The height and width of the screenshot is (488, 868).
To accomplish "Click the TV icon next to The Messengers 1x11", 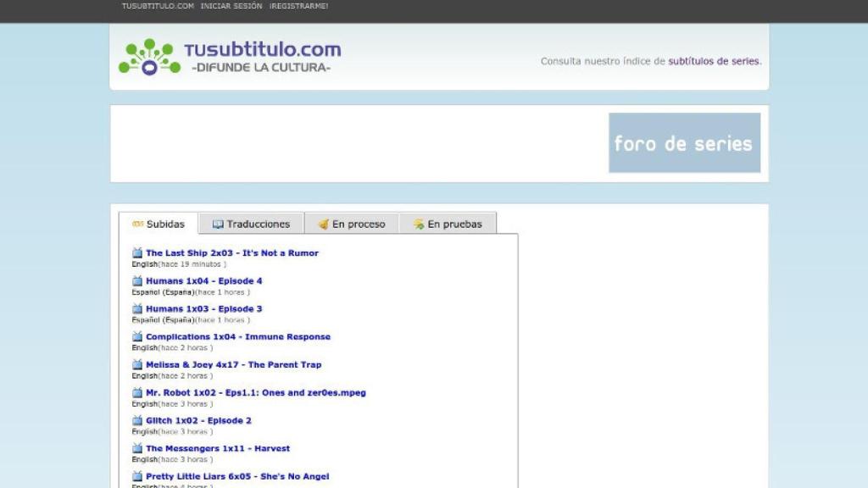I will point(137,448).
